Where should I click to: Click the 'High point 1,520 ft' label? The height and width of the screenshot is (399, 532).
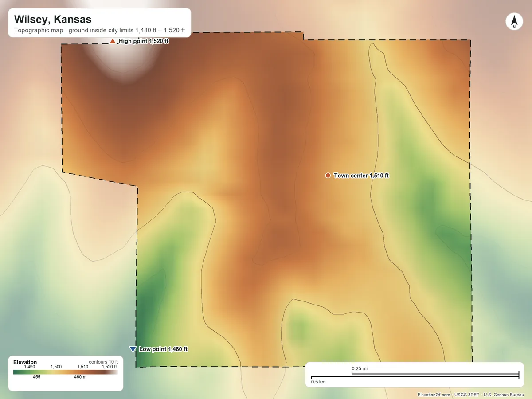(144, 41)
